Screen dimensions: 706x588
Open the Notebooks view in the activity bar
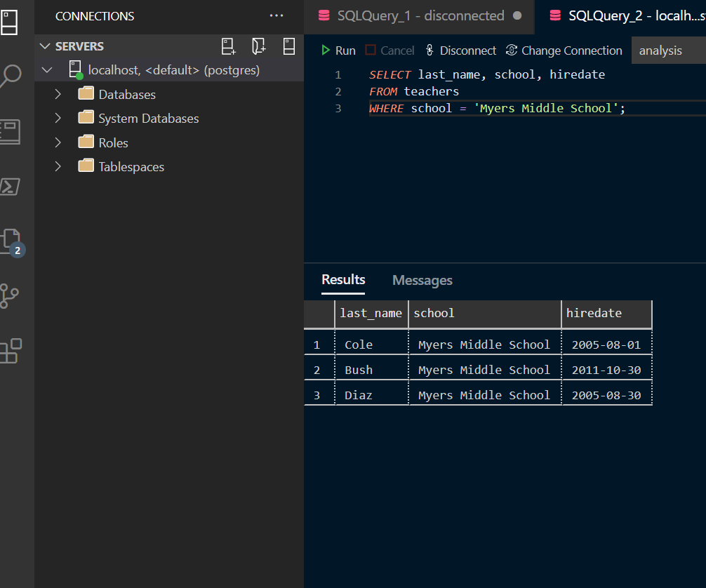point(10,131)
